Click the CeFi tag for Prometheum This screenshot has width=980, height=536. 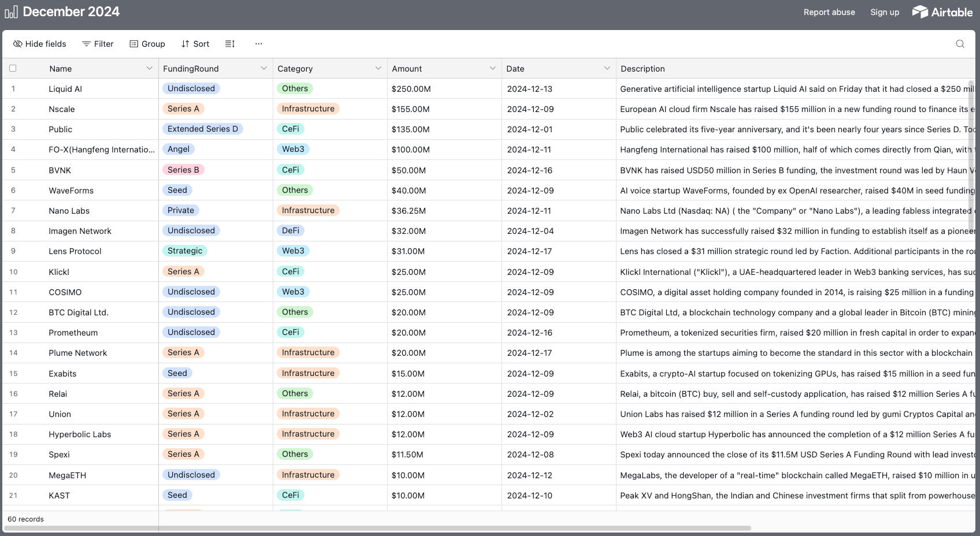click(291, 332)
